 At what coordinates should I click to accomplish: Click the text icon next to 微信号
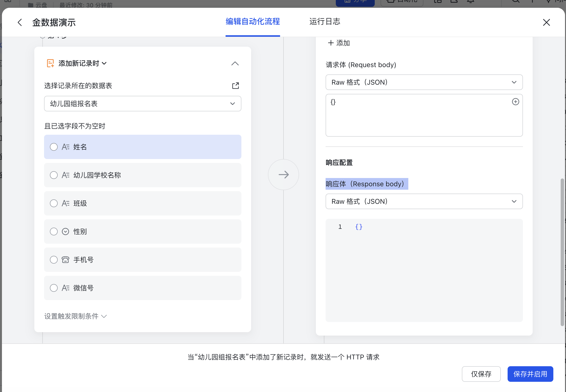(65, 288)
